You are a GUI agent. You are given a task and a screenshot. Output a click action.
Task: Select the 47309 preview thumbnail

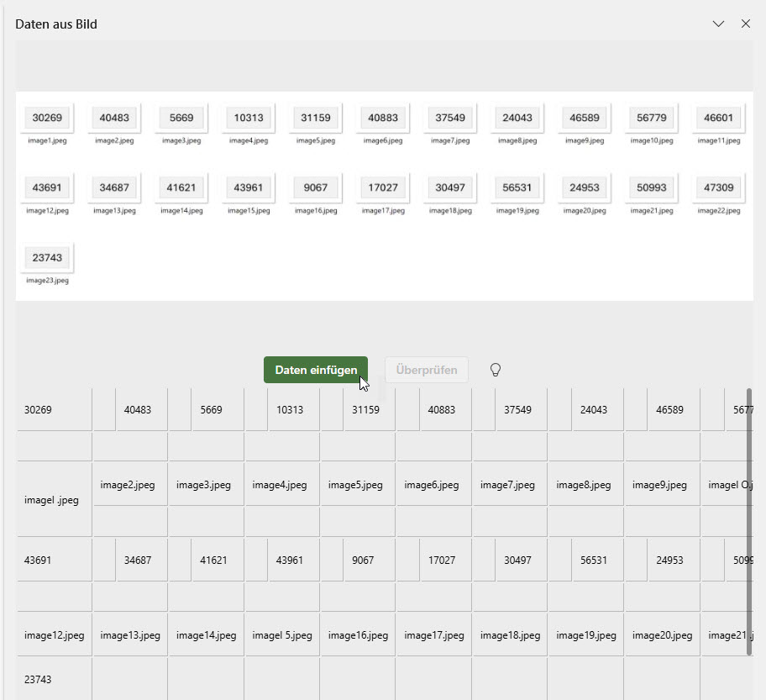718,188
